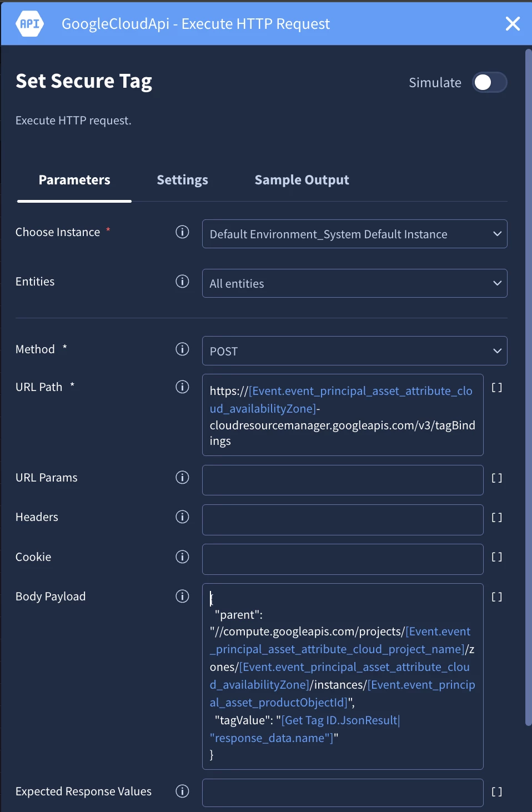Click into the Body Payload editor
Screen dimensions: 532x812
343,676
